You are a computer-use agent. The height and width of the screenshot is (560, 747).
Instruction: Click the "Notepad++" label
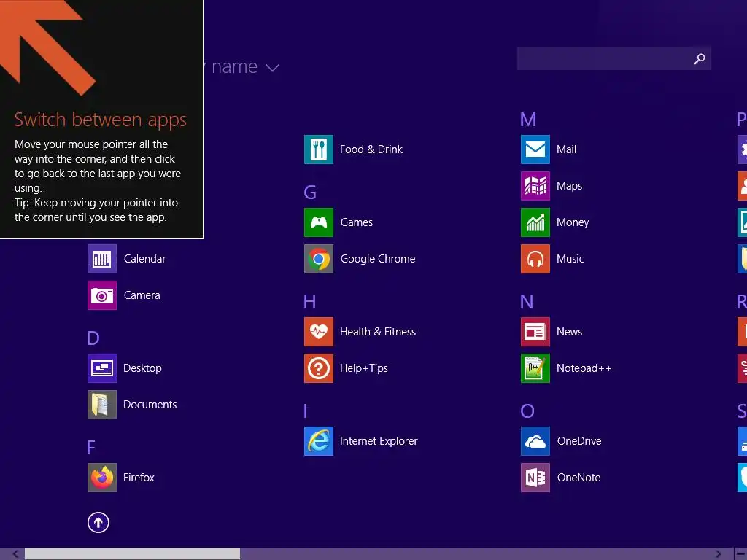[x=584, y=368]
